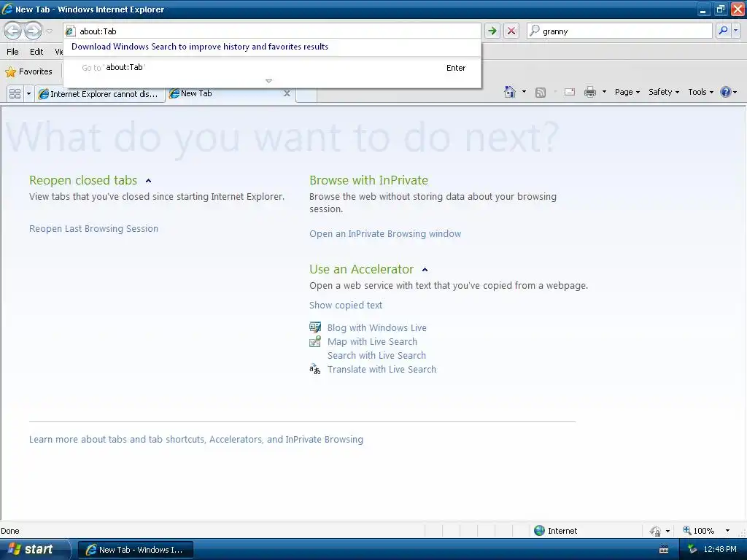The width and height of the screenshot is (747, 560).
Task: Click the 100% zoom level button
Action: [x=698, y=531]
